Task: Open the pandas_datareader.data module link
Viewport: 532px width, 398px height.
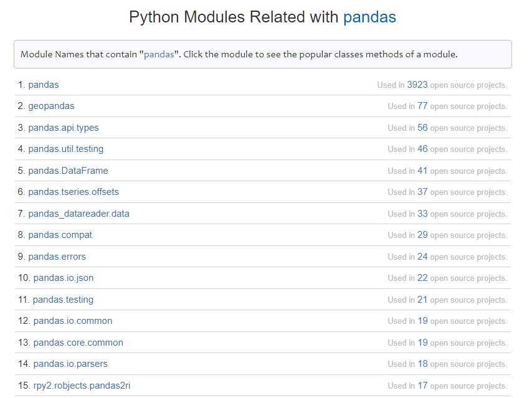Action: pyautogui.click(x=78, y=214)
